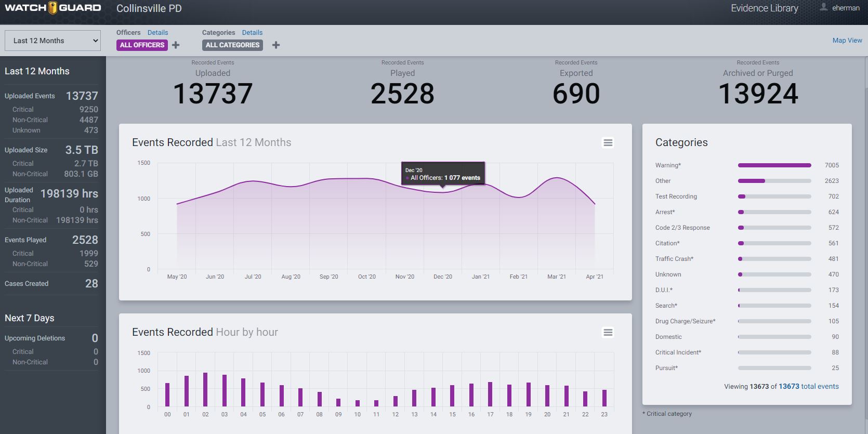Open Categories Details link
Screen dimensions: 868x434
[x=252, y=33]
